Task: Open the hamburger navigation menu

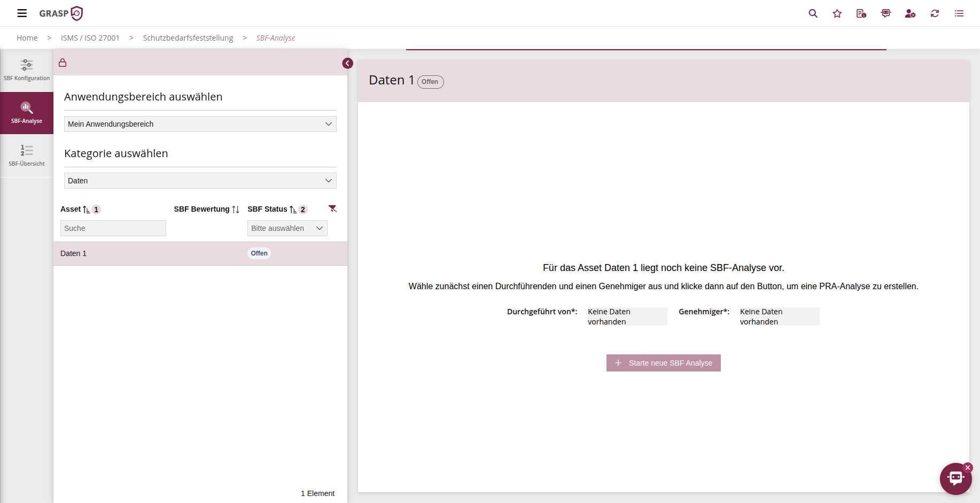Action: click(22, 13)
